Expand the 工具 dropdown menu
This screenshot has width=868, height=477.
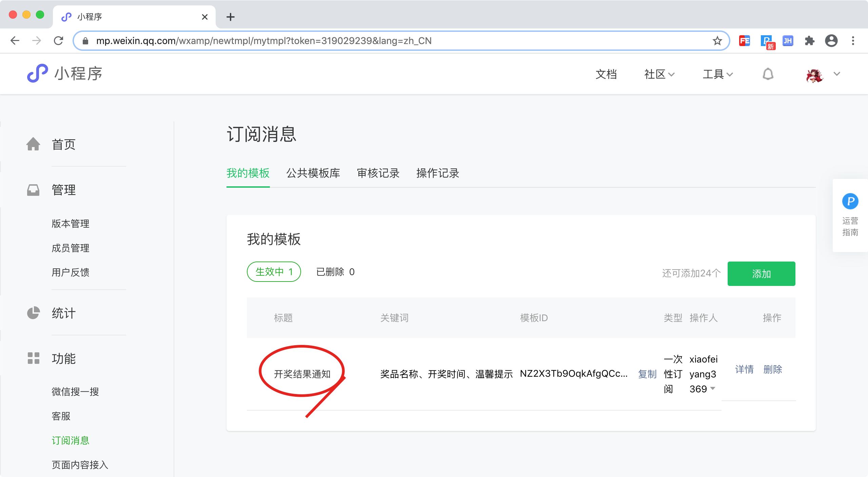coord(717,74)
